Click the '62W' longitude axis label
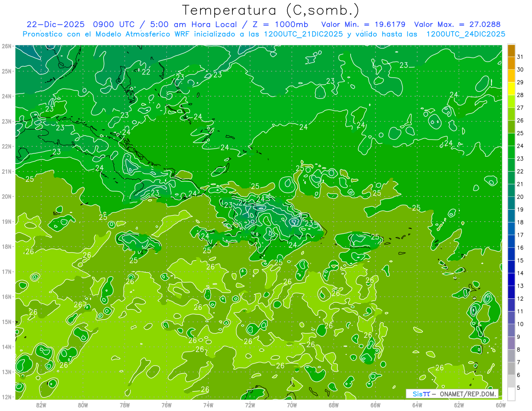Viewport: 532px width, 411px height. point(459,405)
